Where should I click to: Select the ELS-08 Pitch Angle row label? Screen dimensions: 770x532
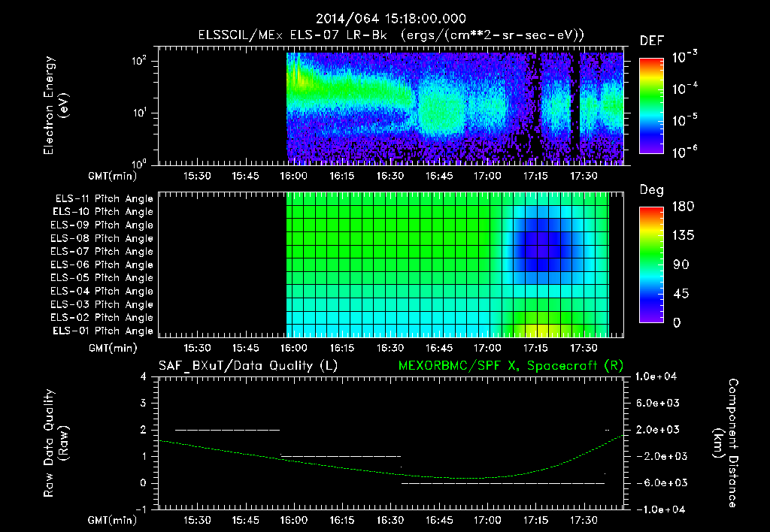(x=102, y=238)
